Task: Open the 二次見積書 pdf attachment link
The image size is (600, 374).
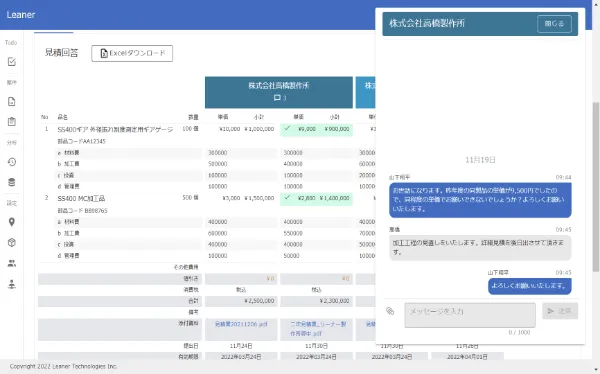Action: click(317, 329)
